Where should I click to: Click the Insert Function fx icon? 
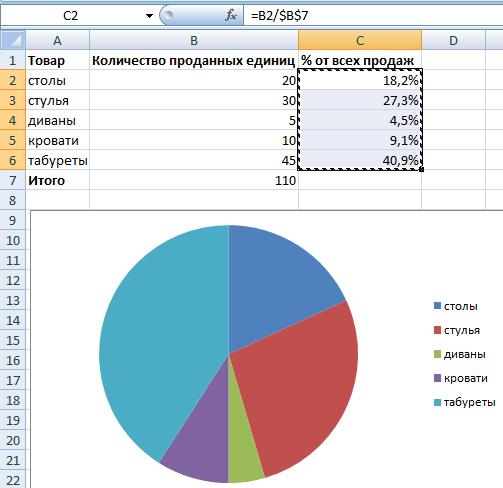tap(231, 15)
